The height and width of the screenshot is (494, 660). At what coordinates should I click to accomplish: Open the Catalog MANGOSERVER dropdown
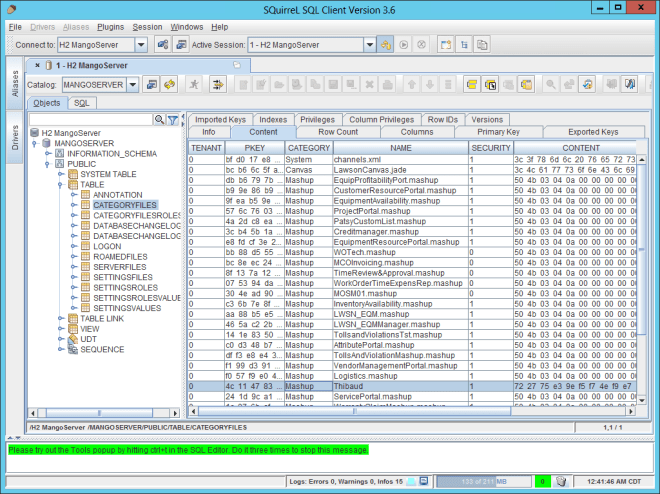coord(130,85)
